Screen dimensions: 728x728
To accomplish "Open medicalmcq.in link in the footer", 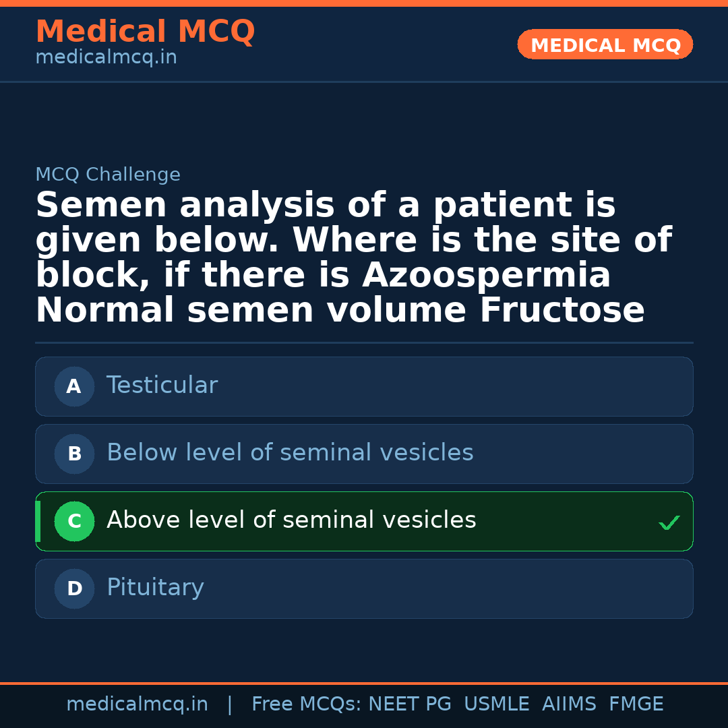I will (x=137, y=704).
